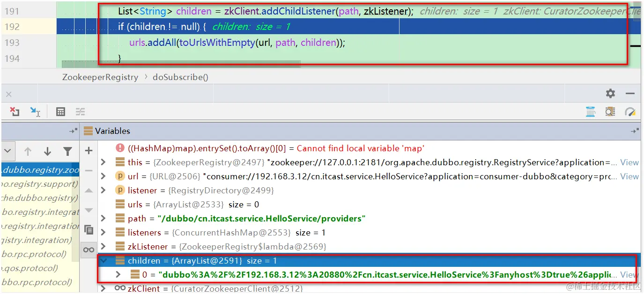The image size is (644, 294).
Task: Click the Drop Frame toolbar icon
Action: point(15,111)
